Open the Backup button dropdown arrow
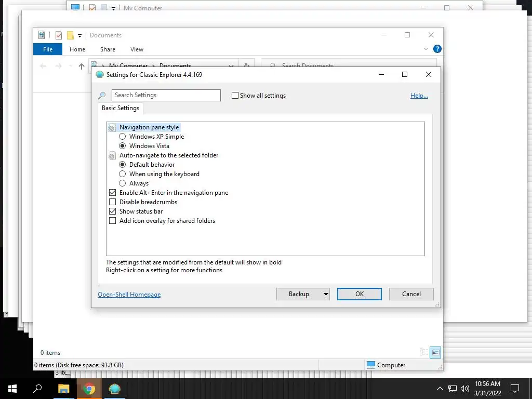Image resolution: width=532 pixels, height=399 pixels. [x=325, y=294]
